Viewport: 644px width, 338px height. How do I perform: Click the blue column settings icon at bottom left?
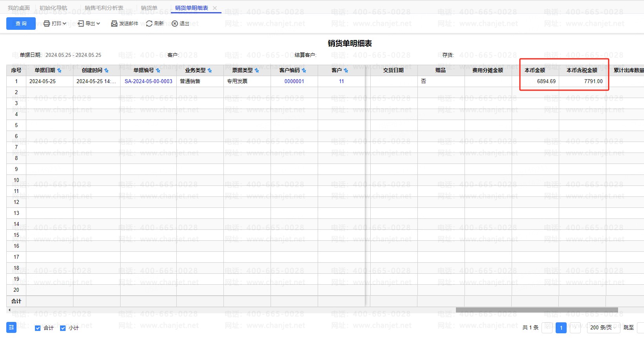coord(11,327)
